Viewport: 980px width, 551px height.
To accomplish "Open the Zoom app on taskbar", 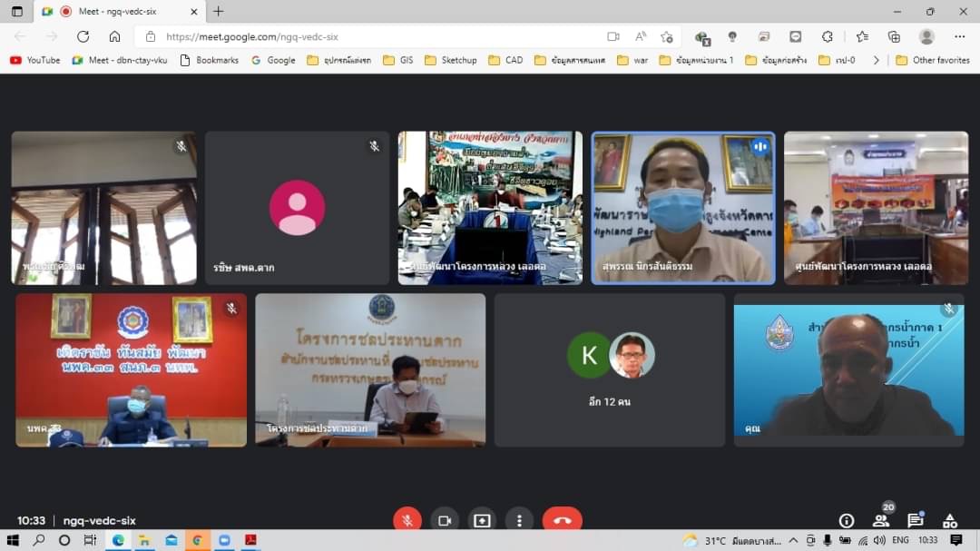I will pyautogui.click(x=224, y=540).
